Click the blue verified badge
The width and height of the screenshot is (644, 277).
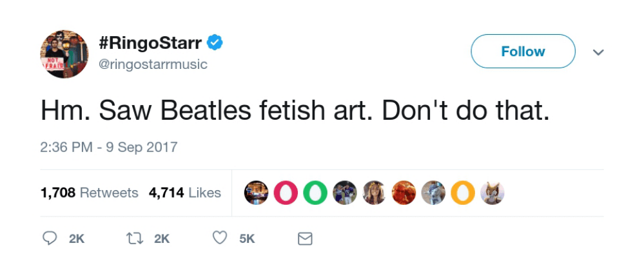pyautogui.click(x=215, y=43)
